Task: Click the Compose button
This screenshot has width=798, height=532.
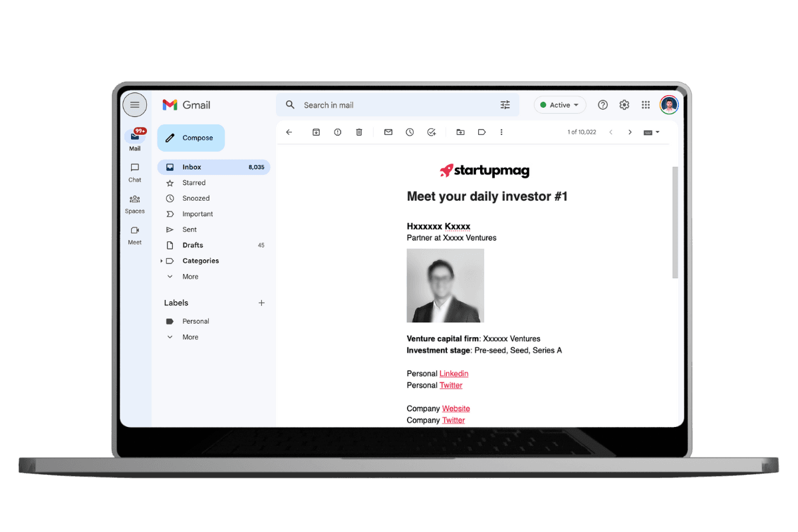Action: (191, 138)
